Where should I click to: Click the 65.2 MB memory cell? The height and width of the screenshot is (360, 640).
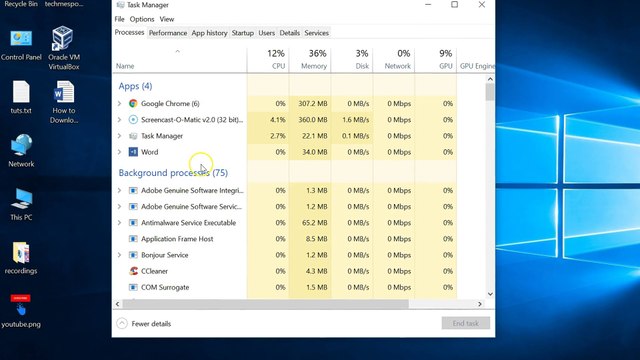pos(310,223)
